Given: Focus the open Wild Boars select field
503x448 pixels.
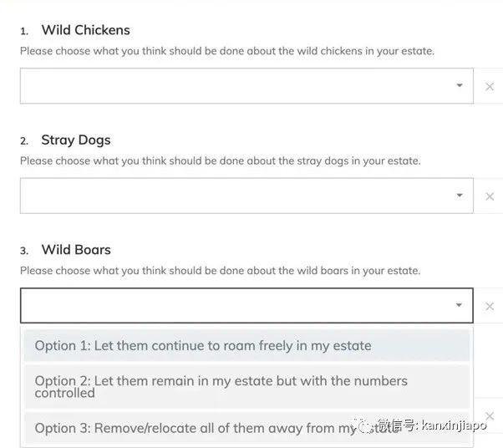Looking at the screenshot, I should click(234, 305).
